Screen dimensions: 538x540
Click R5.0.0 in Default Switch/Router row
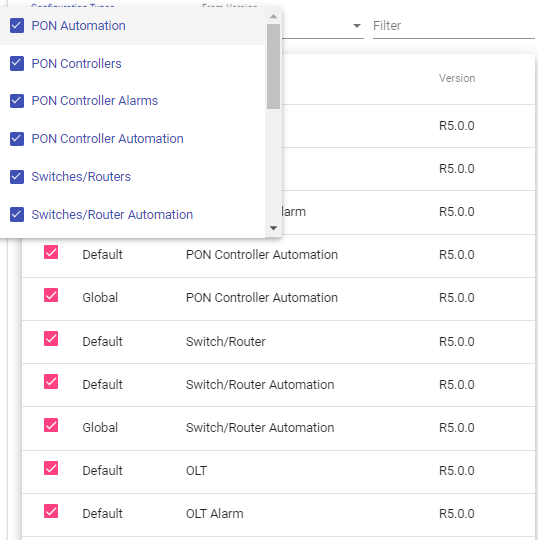[x=457, y=342]
